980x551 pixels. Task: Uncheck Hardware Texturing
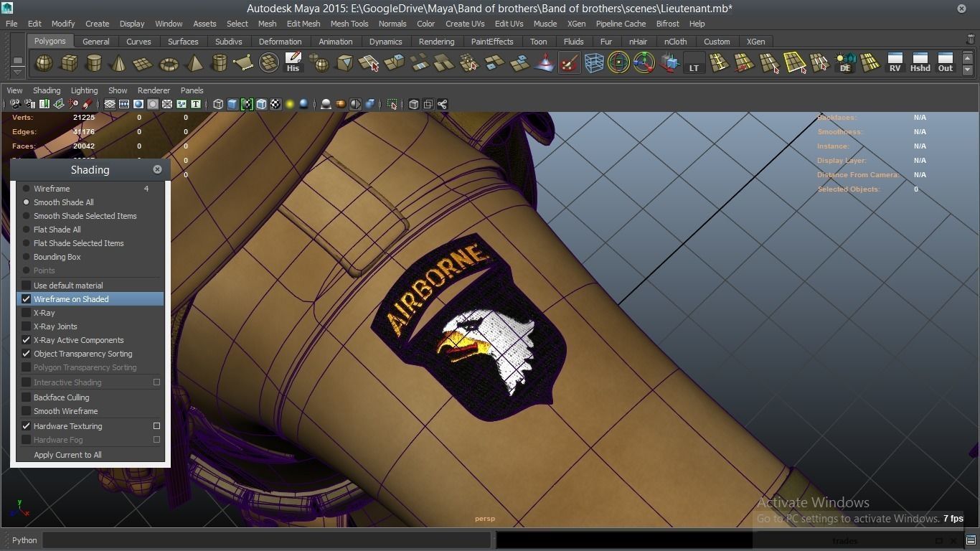pos(27,426)
